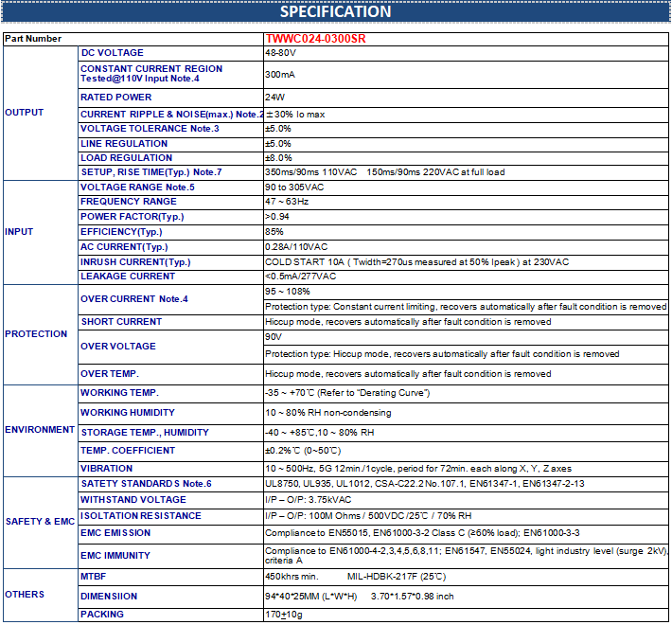Click the INRUSH CURRENT(Typ.) label
This screenshot has height=625, width=672.
click(135, 261)
